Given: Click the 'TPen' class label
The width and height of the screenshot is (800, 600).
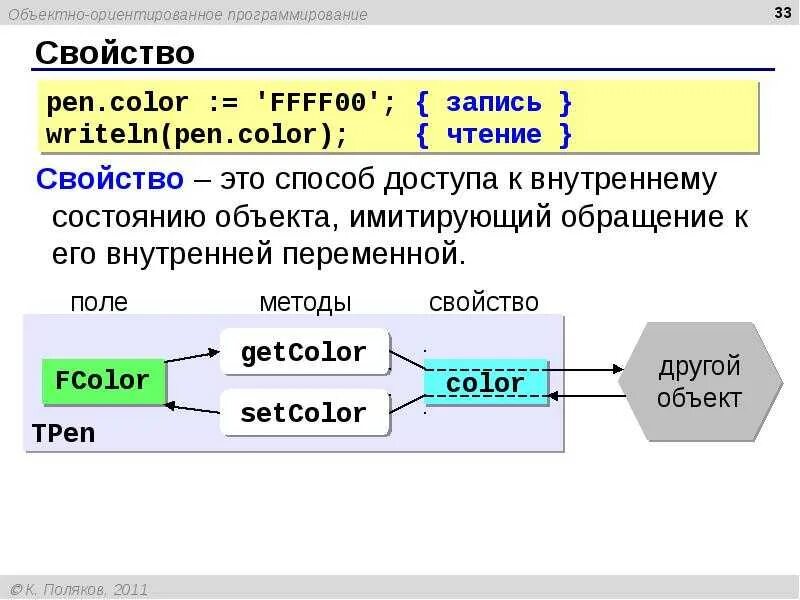Looking at the screenshot, I should [64, 434].
